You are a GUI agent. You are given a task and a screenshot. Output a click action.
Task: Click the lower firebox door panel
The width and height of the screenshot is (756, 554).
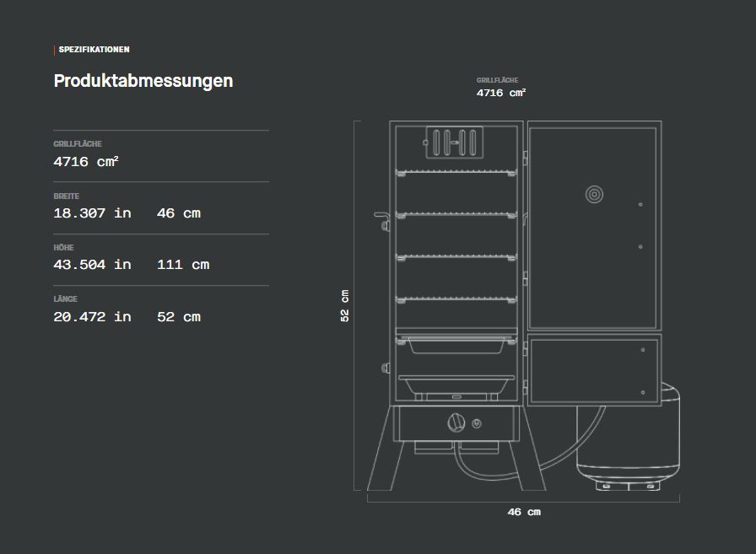[x=593, y=369]
